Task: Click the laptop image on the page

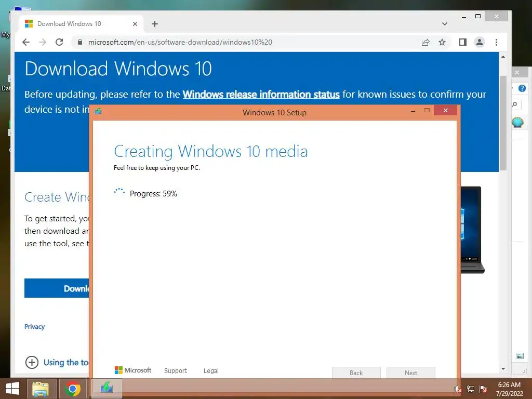Action: click(472, 230)
